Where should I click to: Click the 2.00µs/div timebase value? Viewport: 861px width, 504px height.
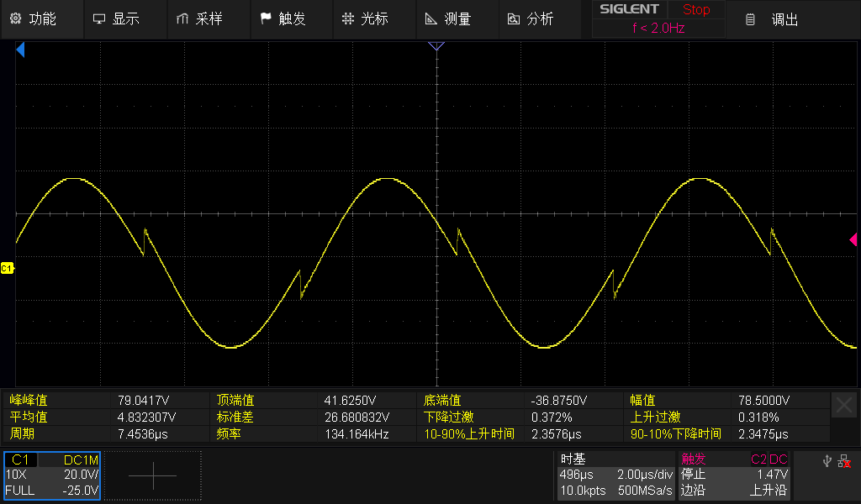(645, 475)
